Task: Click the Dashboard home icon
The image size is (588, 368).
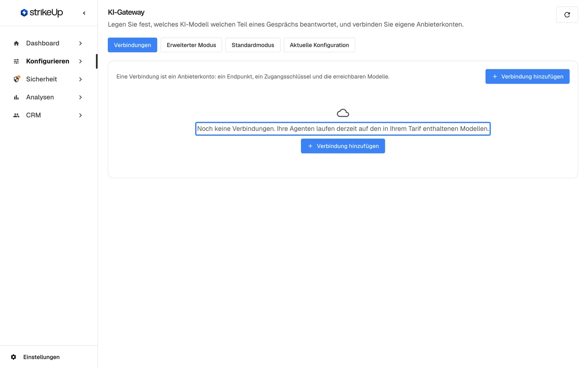Action: (x=16, y=43)
